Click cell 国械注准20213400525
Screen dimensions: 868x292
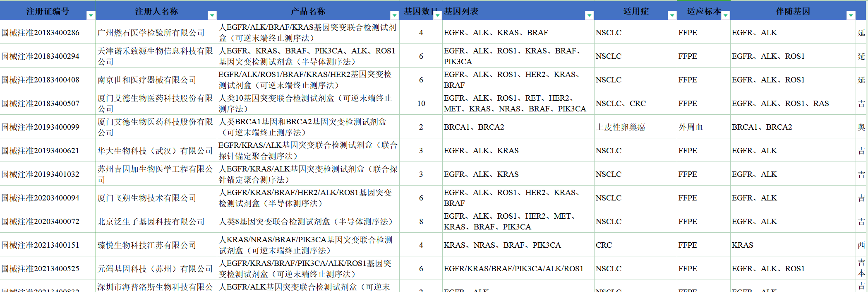[x=48, y=268]
